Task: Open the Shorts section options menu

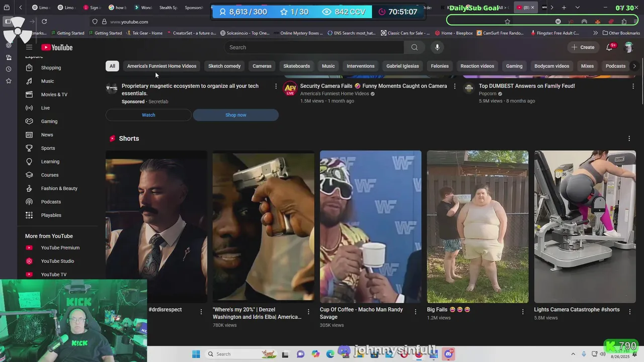Action: click(629, 139)
